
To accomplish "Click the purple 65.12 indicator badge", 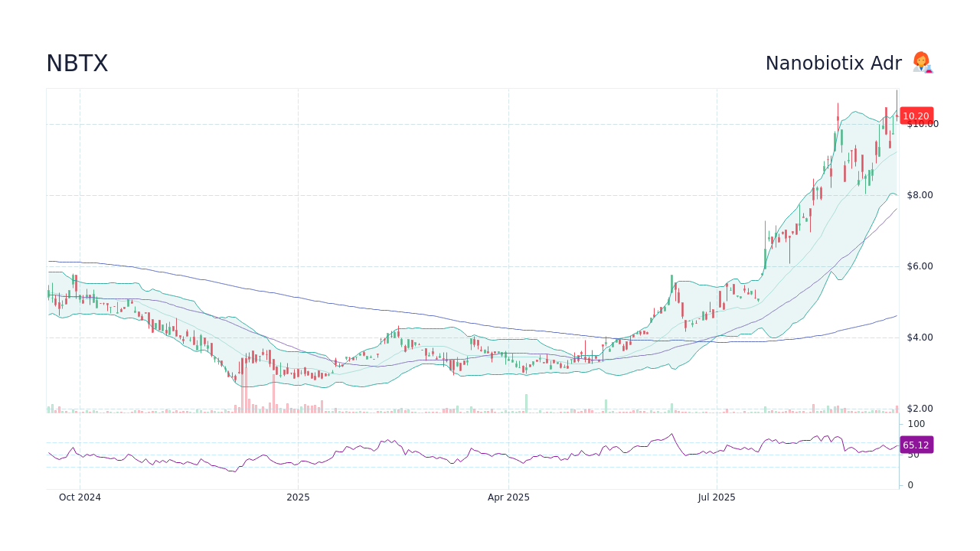I will pyautogui.click(x=916, y=445).
